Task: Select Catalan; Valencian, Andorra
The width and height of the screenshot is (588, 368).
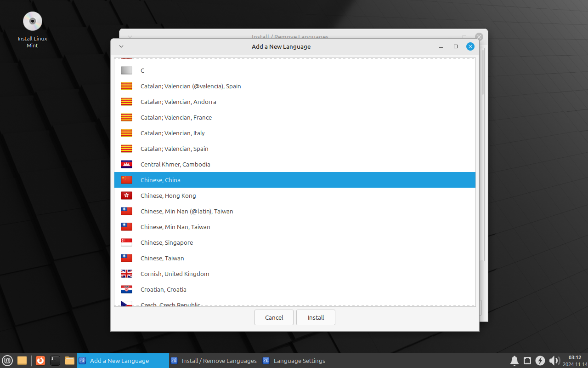Action: coord(295,102)
